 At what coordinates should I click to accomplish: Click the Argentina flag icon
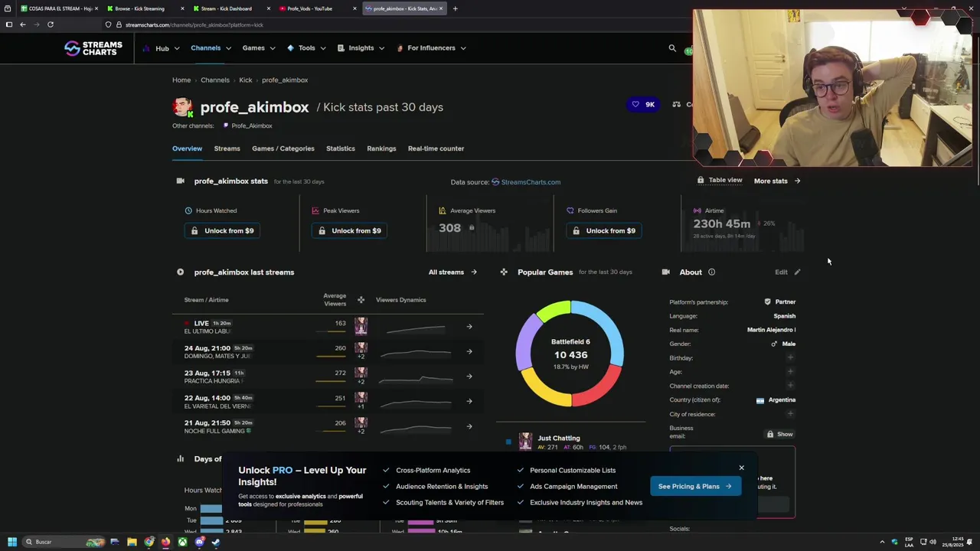760,400
